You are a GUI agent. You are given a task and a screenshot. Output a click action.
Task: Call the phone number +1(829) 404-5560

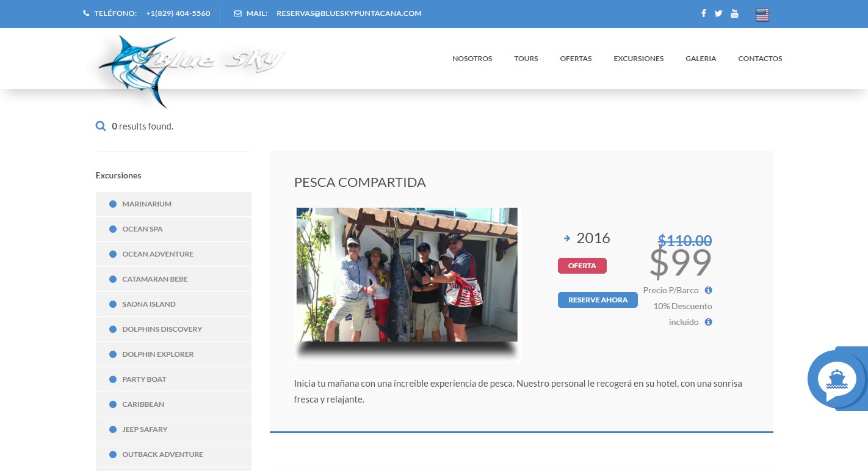click(x=178, y=13)
